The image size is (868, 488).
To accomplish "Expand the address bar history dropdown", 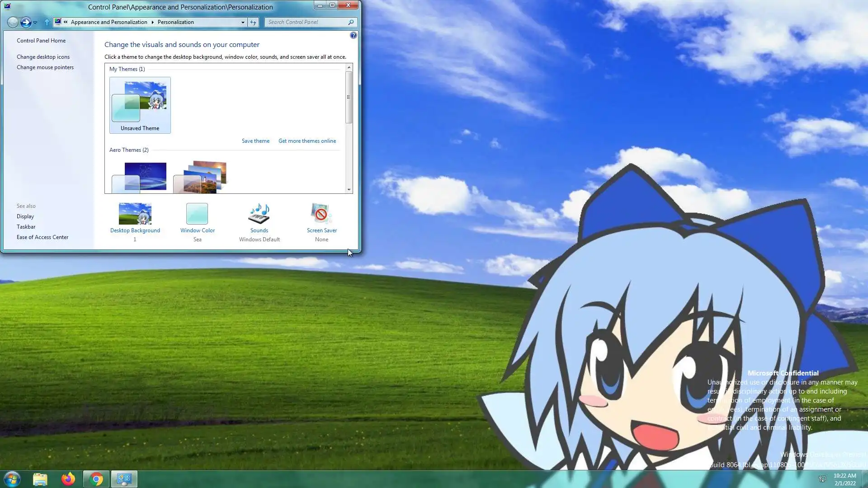I will [243, 22].
